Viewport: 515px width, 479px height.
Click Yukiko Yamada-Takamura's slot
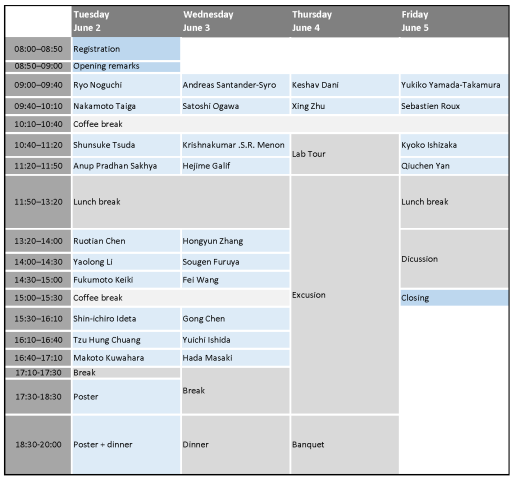pos(454,85)
